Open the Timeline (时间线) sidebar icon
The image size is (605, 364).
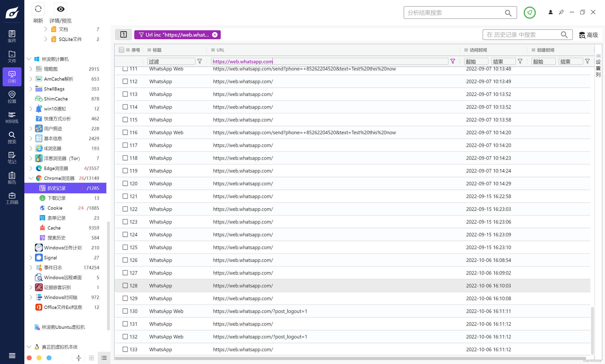click(x=12, y=117)
